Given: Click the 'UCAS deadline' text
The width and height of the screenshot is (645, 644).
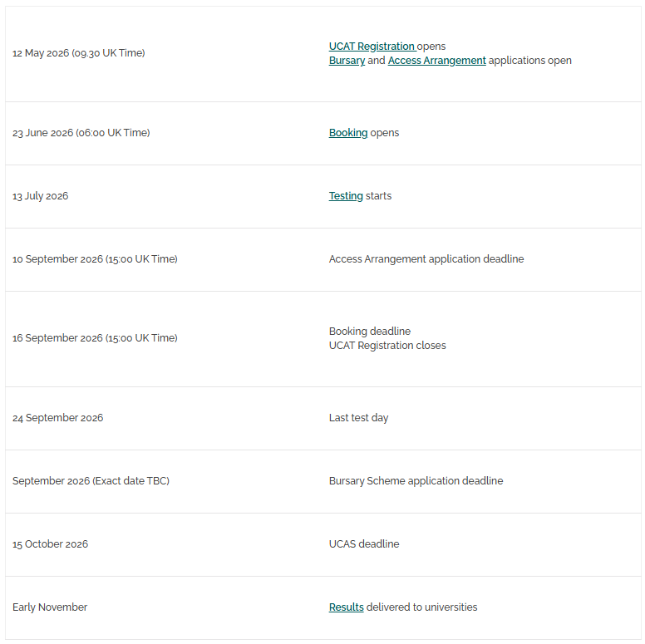Looking at the screenshot, I should [364, 544].
